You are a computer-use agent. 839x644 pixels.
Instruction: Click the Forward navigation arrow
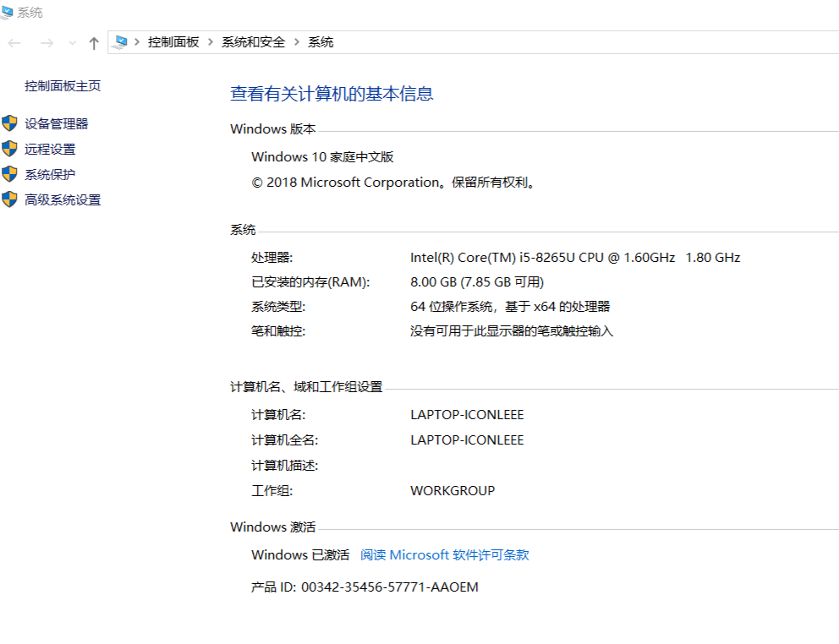(x=47, y=43)
